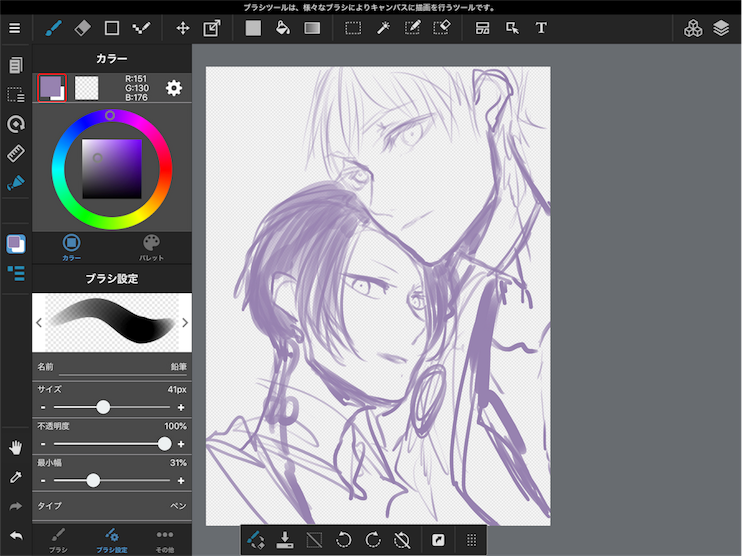Pick the Magic Wand tool
This screenshot has width=742, height=556.
(x=383, y=28)
